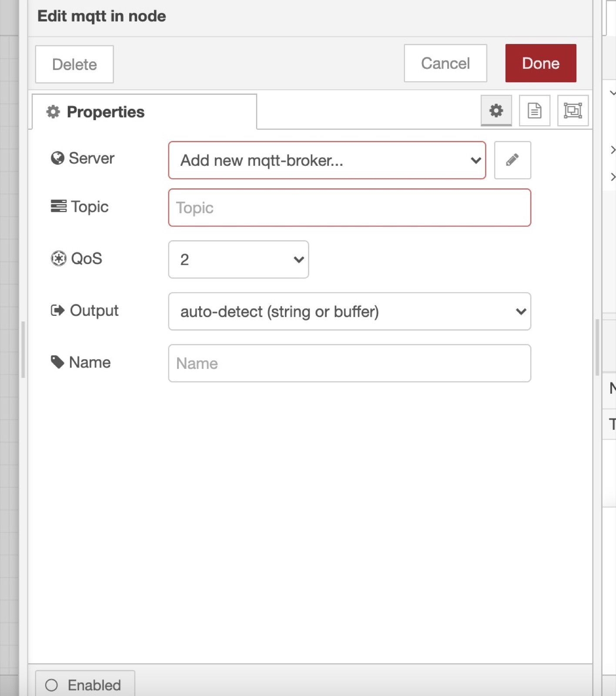Open the Server mqtt-broker dropdown
Screen dimensions: 616x696
(x=327, y=160)
